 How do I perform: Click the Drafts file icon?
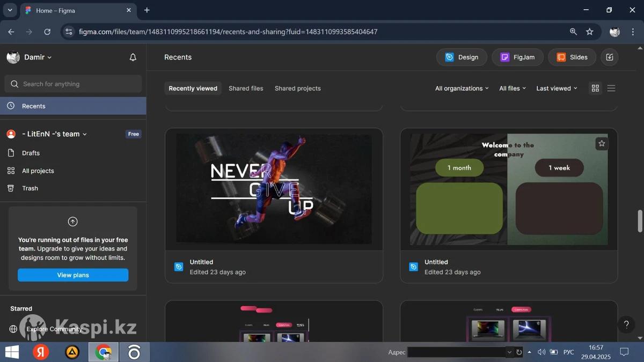click(x=11, y=153)
